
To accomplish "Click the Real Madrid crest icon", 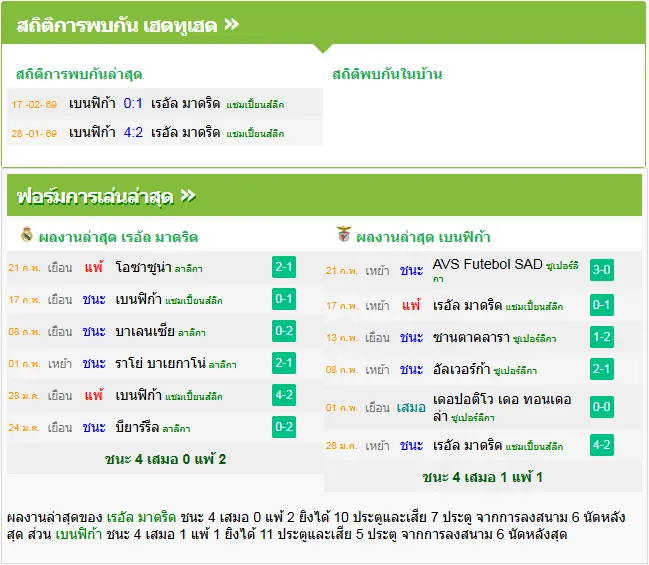I will [x=27, y=234].
